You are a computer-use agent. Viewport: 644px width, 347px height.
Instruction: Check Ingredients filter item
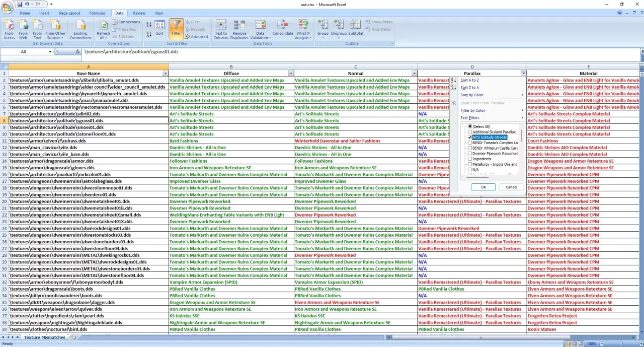[x=470, y=159]
